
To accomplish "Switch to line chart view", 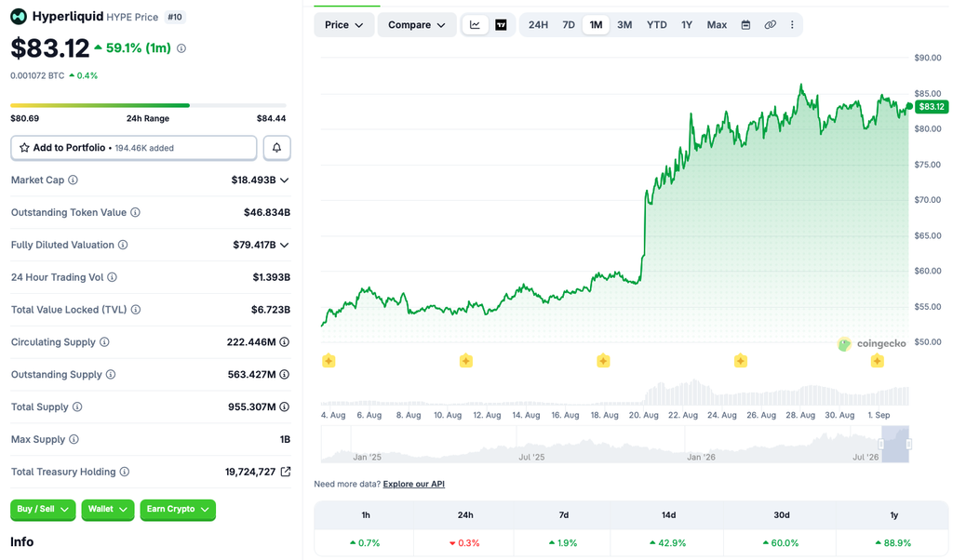I will point(476,25).
